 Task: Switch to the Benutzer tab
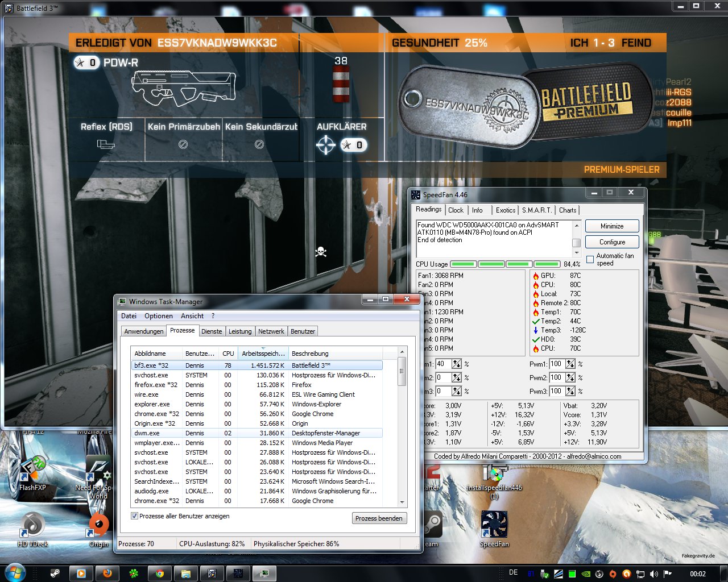(x=303, y=331)
